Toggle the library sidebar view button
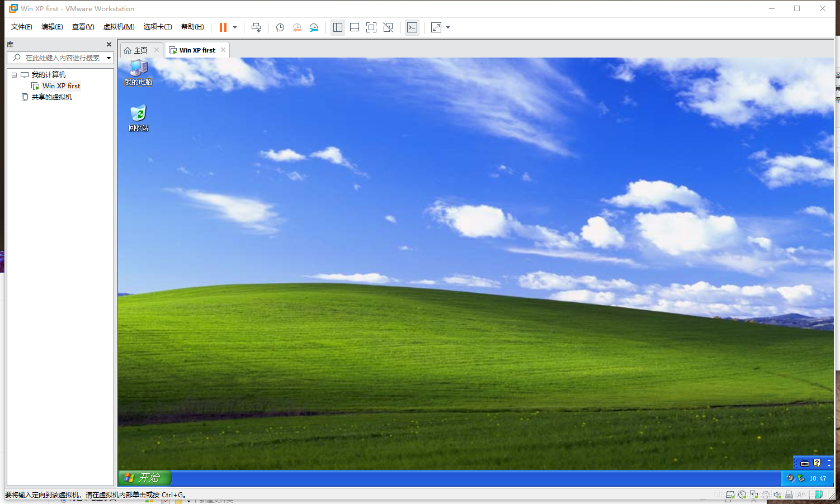The width and height of the screenshot is (840, 504). 338,27
